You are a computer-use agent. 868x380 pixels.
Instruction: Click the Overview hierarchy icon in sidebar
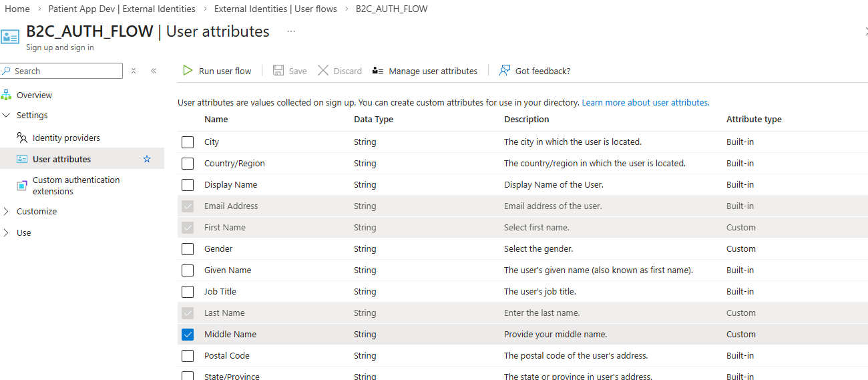click(7, 95)
